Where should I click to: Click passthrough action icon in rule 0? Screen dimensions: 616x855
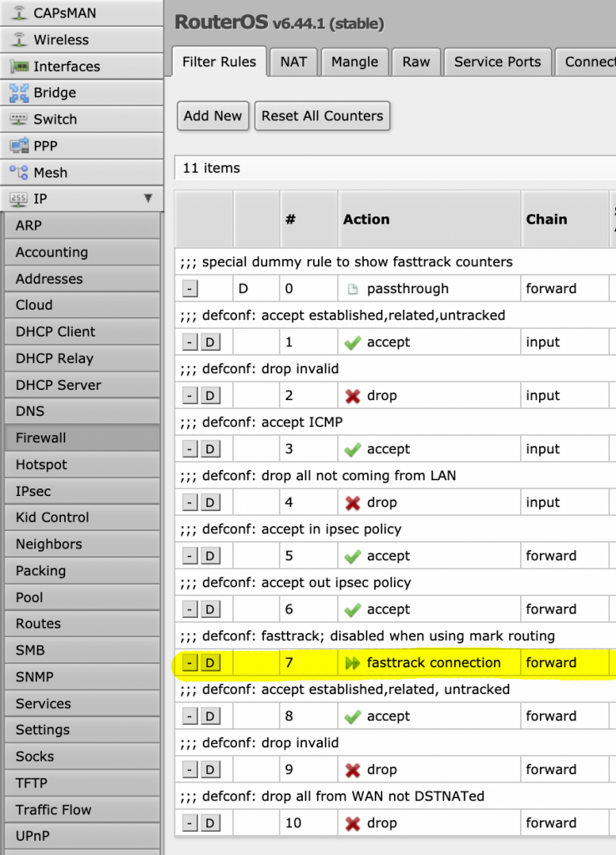pyautogui.click(x=353, y=289)
